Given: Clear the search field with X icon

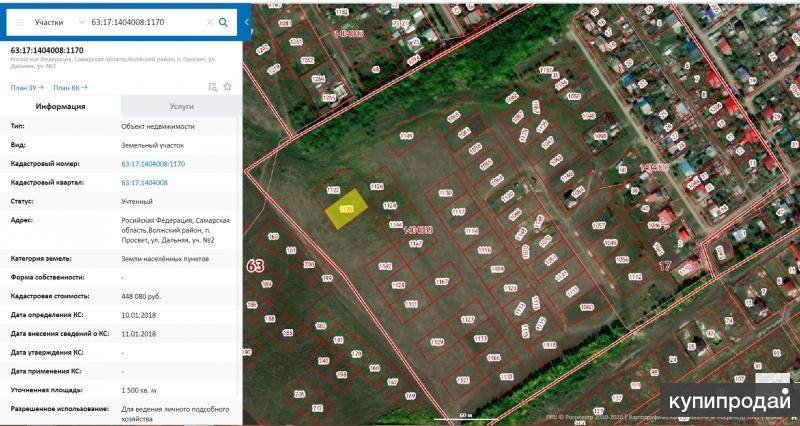Looking at the screenshot, I should (209, 21).
